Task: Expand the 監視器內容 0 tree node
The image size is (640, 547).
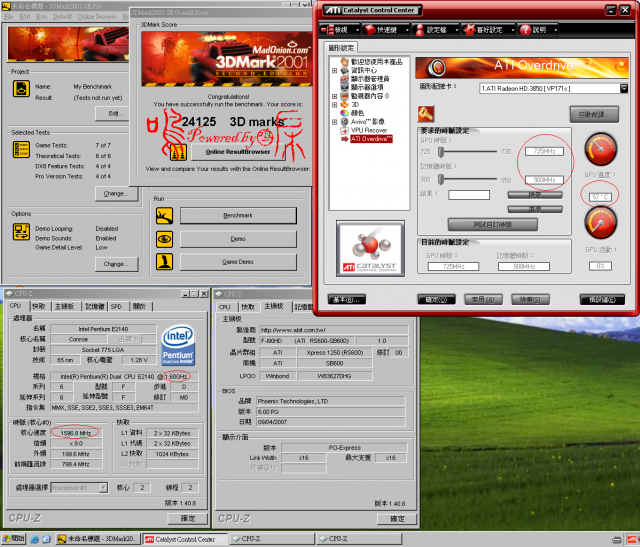Action: [x=334, y=96]
